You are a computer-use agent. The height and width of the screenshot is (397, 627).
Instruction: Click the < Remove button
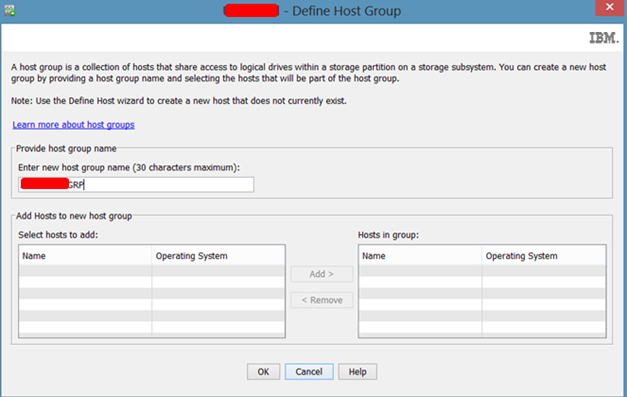321,300
